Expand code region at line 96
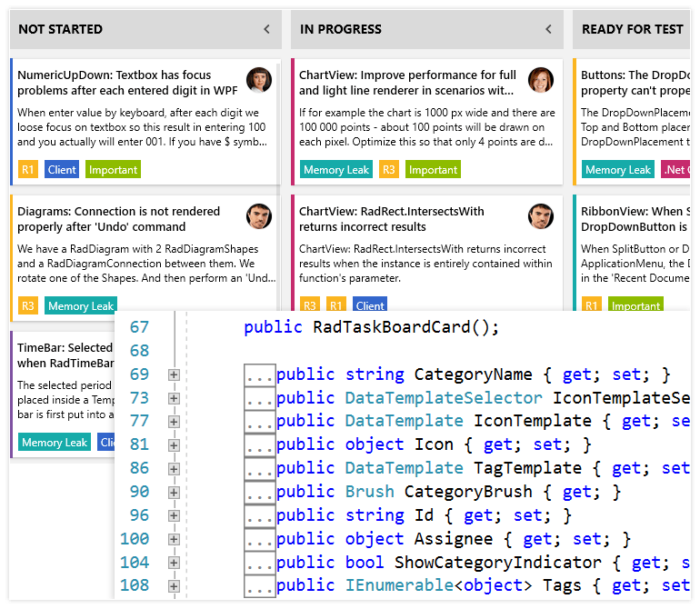The width and height of the screenshot is (700, 609). tap(175, 515)
